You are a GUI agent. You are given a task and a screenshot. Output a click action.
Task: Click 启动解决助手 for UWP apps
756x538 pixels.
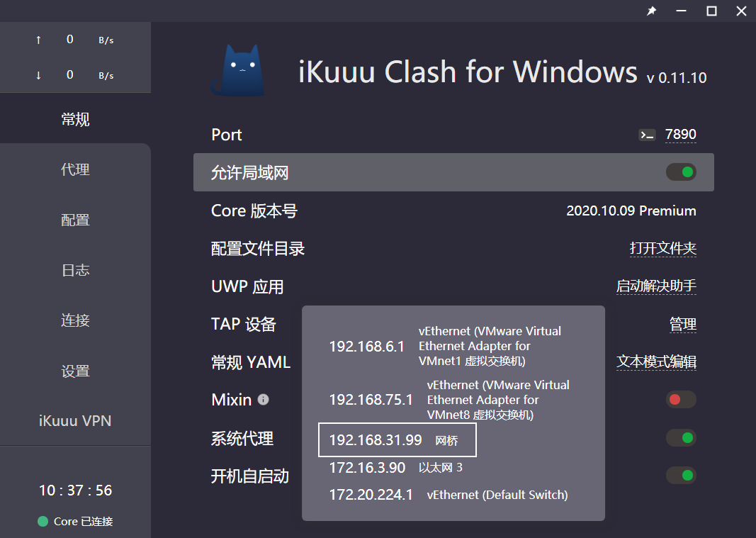tap(656, 286)
